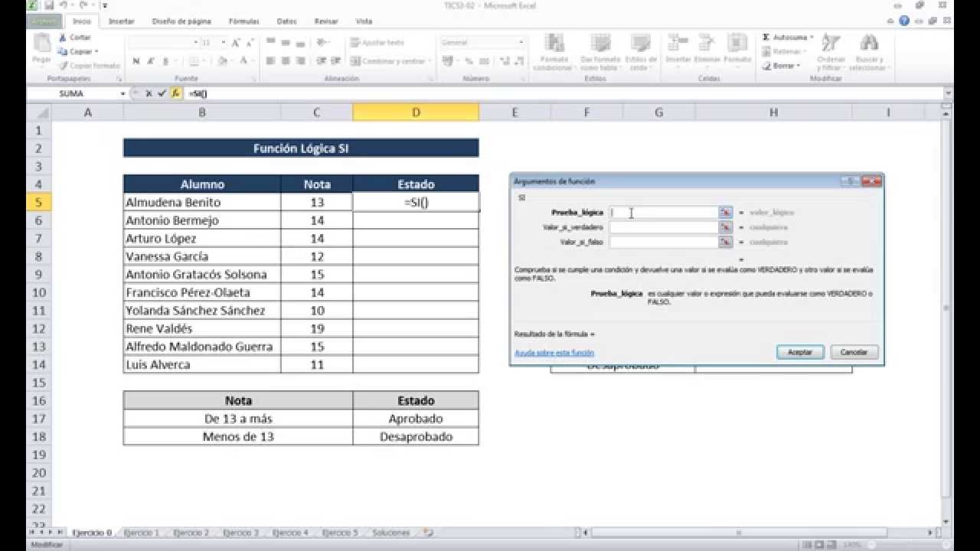Open the SUMA name box dropdown
Image resolution: width=980 pixels, height=551 pixels.
pos(122,93)
